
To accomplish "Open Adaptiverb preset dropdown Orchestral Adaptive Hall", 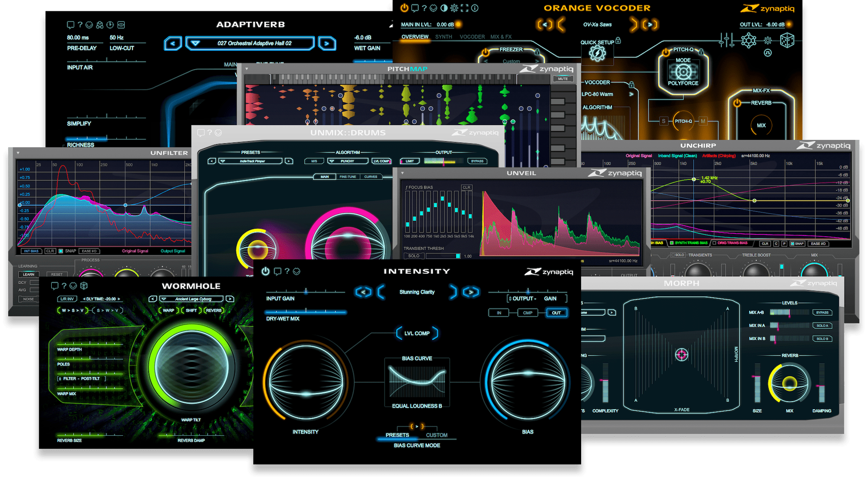I will coord(250,43).
